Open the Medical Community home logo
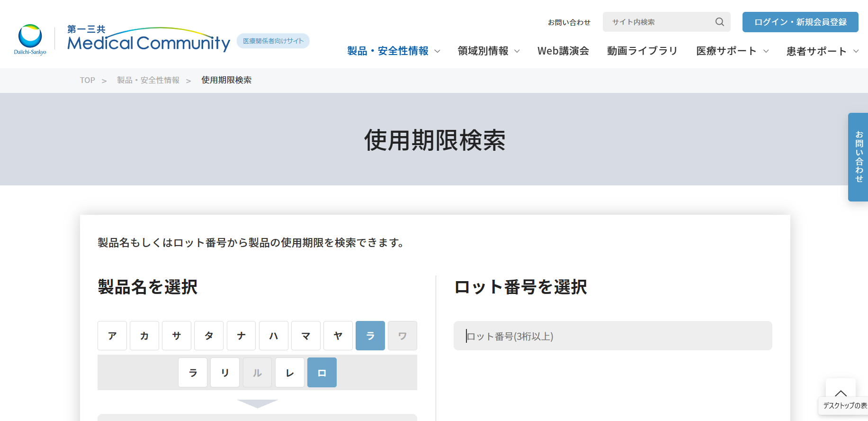Image resolution: width=868 pixels, height=421 pixels. 148,39
